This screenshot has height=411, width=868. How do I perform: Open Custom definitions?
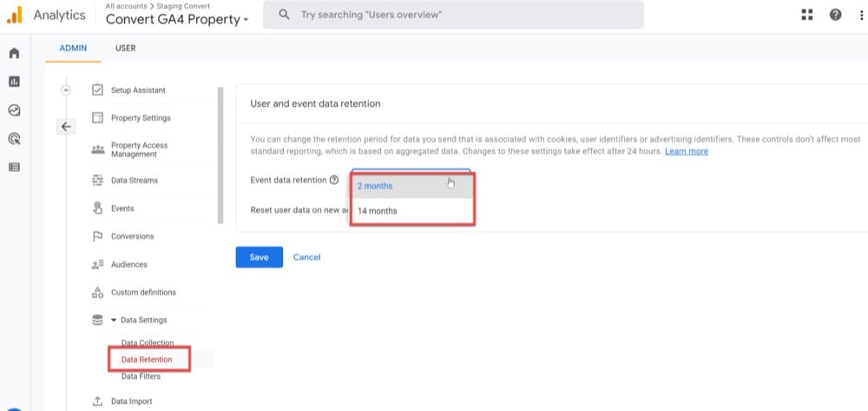click(143, 293)
